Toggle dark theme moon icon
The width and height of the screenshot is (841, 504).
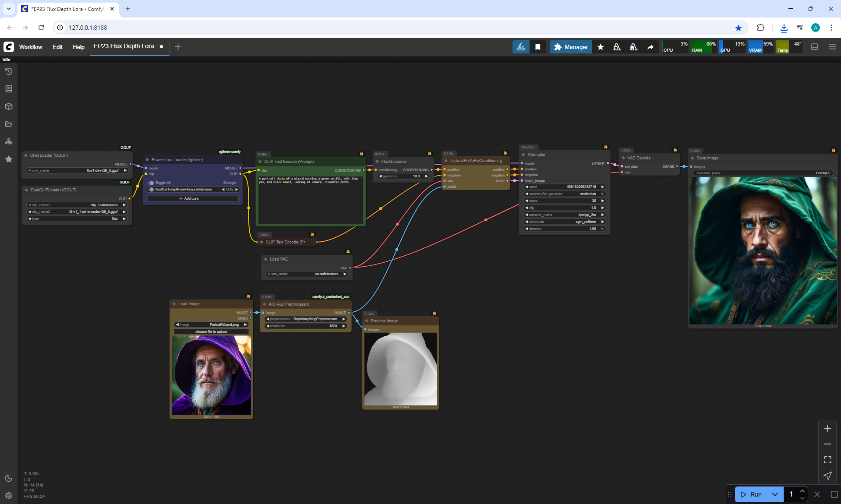(8, 478)
